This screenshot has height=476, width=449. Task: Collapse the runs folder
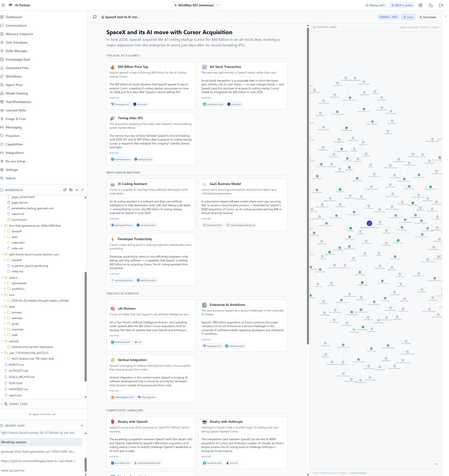click(2, 295)
